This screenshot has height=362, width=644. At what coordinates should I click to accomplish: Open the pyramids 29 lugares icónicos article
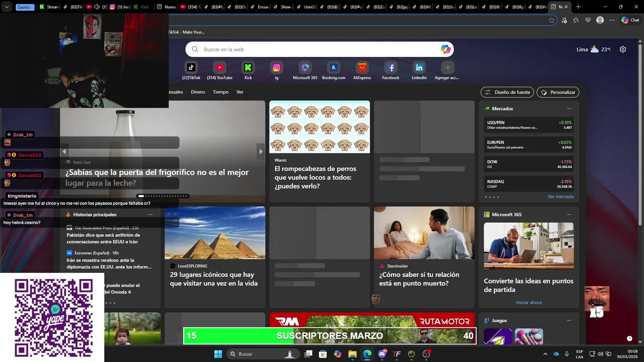215,257
